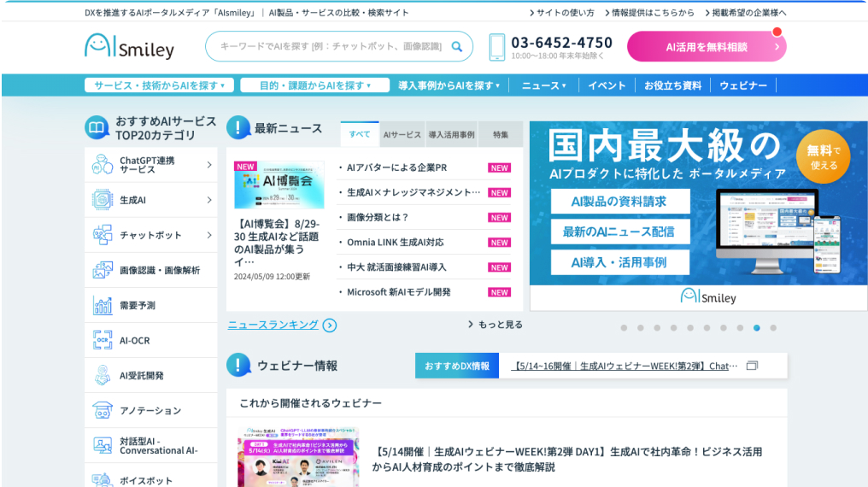Click the AI-OCR category icon
This screenshot has width=868, height=487.
coord(103,340)
